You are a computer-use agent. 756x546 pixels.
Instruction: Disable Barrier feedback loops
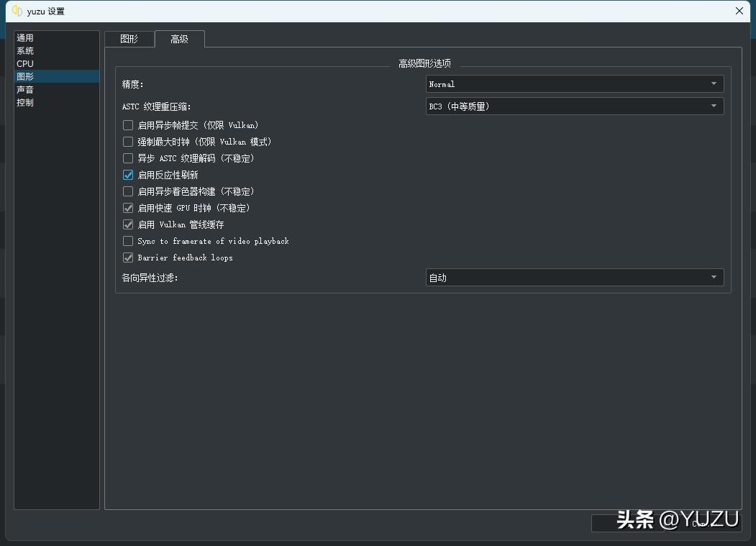[x=127, y=258]
